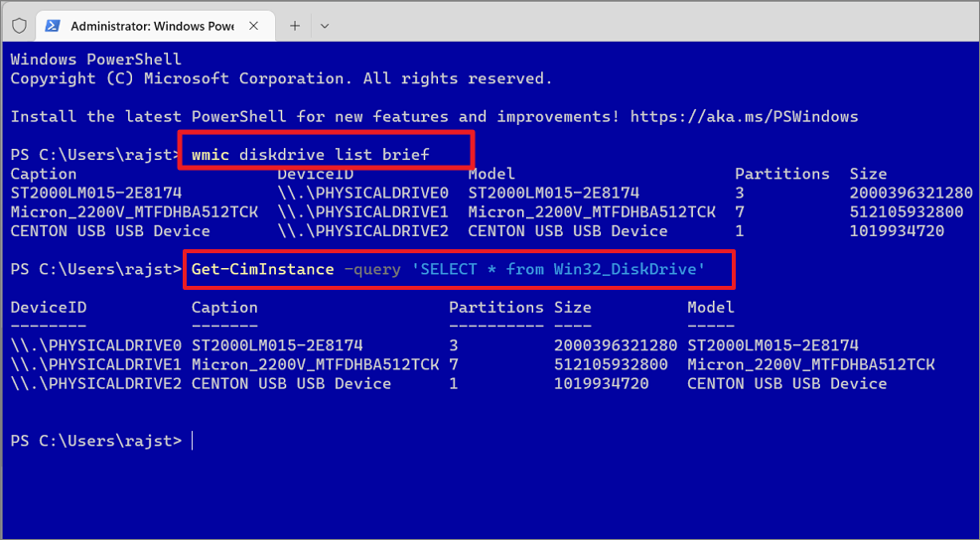The image size is (980, 540).
Task: Click wmic output Size header
Action: tap(868, 174)
